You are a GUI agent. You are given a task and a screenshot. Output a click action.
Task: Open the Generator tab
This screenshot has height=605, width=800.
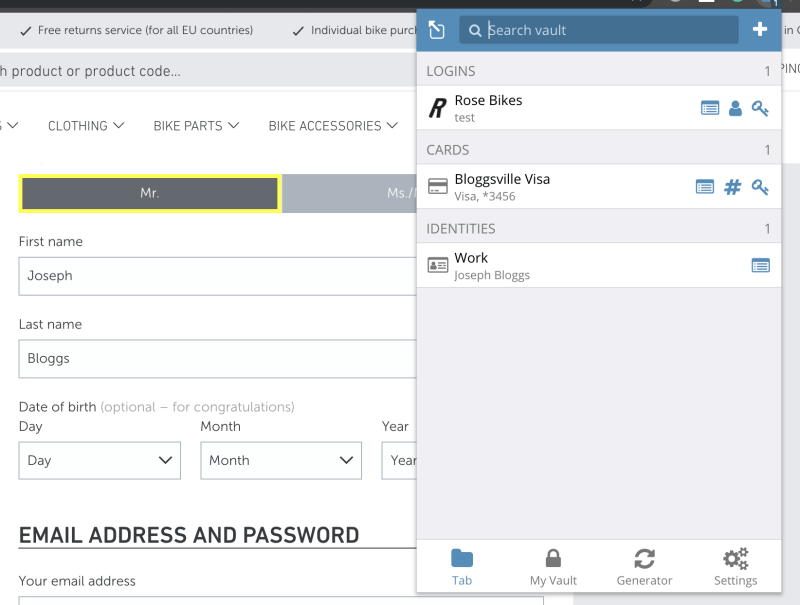(x=644, y=567)
